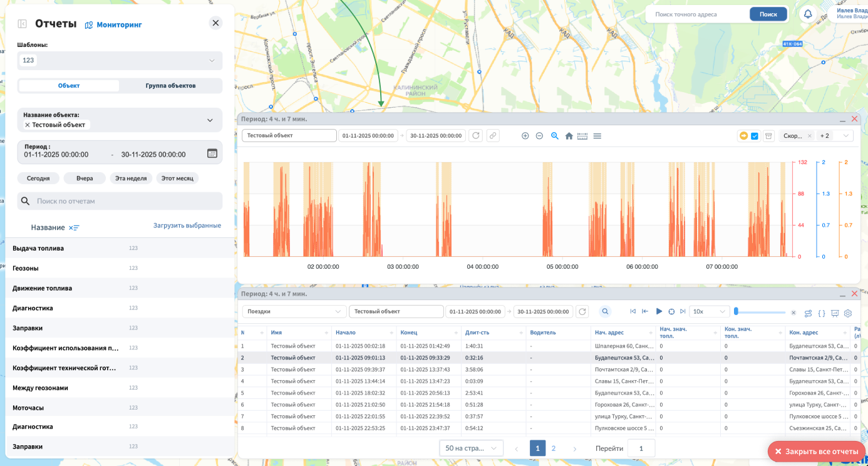Select the Вчера quick period
This screenshot has height=466, width=868.
(85, 179)
